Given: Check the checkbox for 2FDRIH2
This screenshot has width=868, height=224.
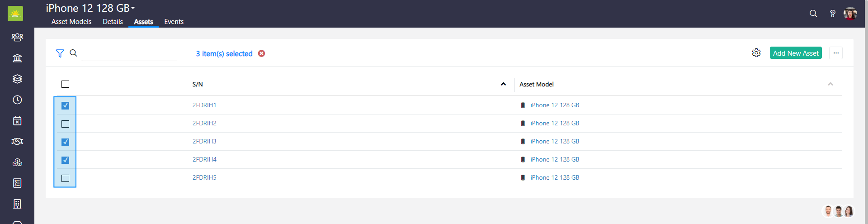Looking at the screenshot, I should click(x=65, y=124).
